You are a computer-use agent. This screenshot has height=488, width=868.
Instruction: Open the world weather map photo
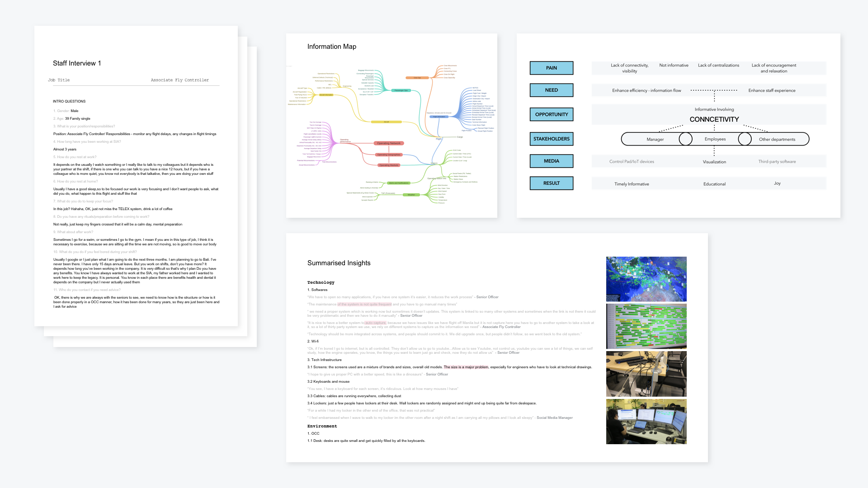(646, 279)
